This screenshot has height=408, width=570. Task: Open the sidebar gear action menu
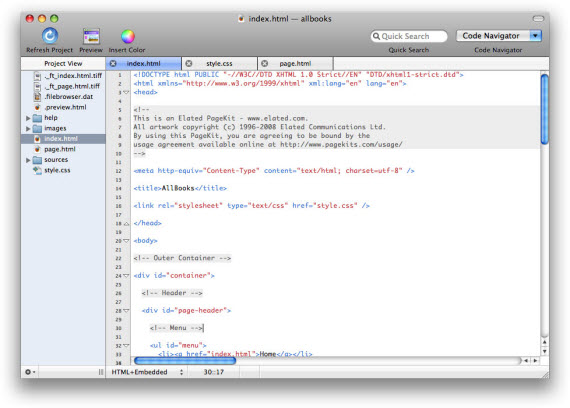(x=30, y=372)
